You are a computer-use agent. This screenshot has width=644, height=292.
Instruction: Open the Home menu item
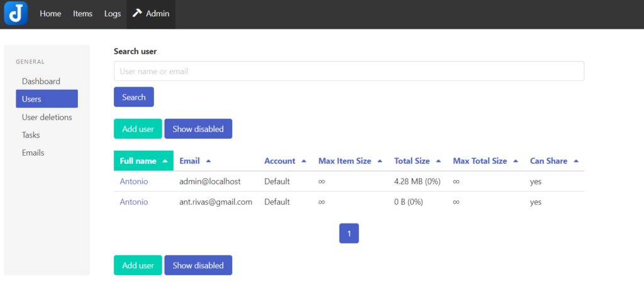pos(50,14)
